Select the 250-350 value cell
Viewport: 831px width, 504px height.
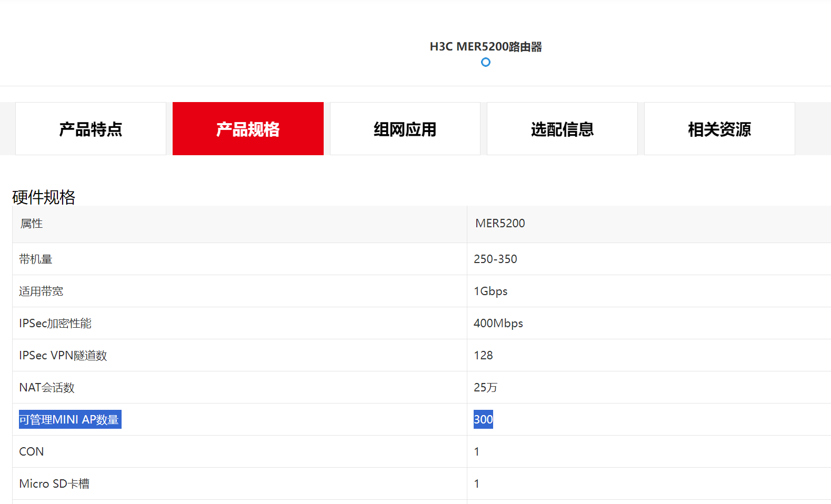pos(495,259)
